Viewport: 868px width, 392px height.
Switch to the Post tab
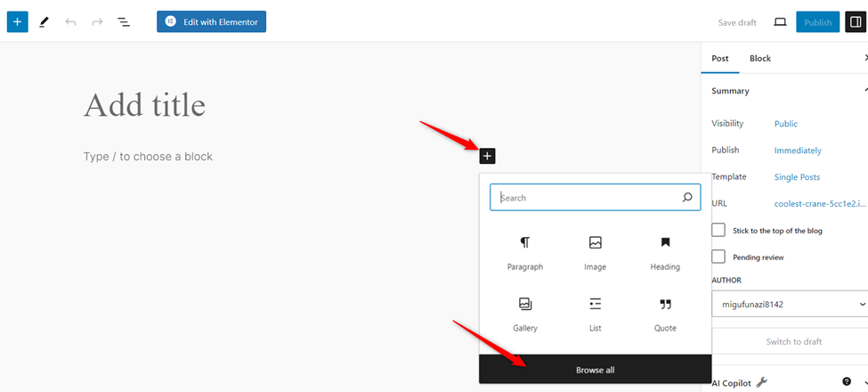click(x=719, y=58)
